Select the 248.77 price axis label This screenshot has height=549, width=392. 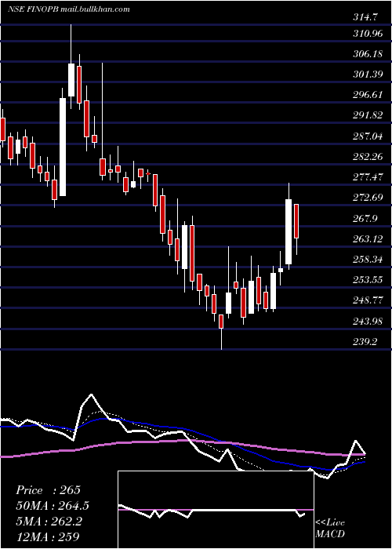pos(368,300)
